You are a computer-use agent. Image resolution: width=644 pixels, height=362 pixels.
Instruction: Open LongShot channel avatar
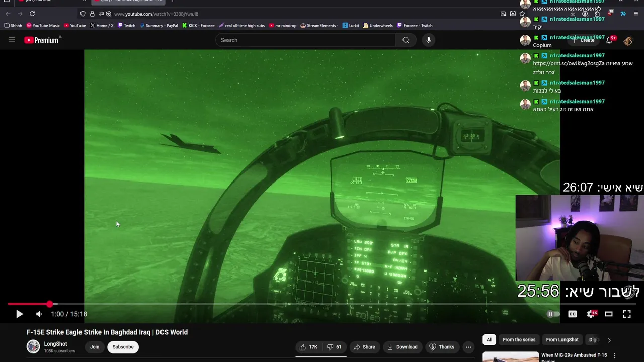[x=33, y=347]
